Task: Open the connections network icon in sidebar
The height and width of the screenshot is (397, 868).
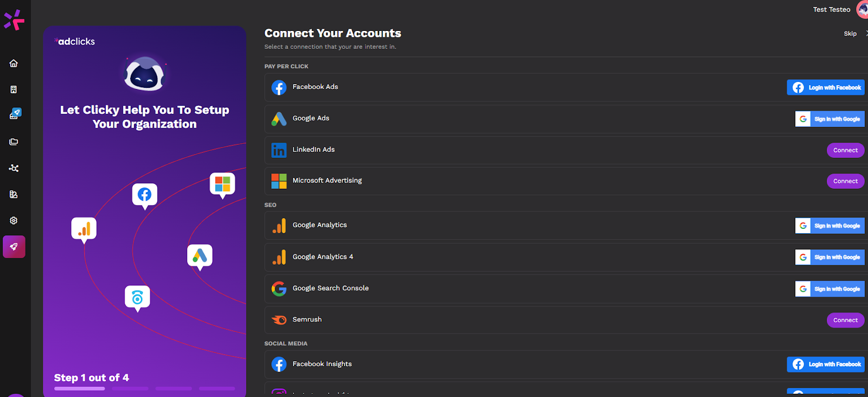Action: pos(14,168)
